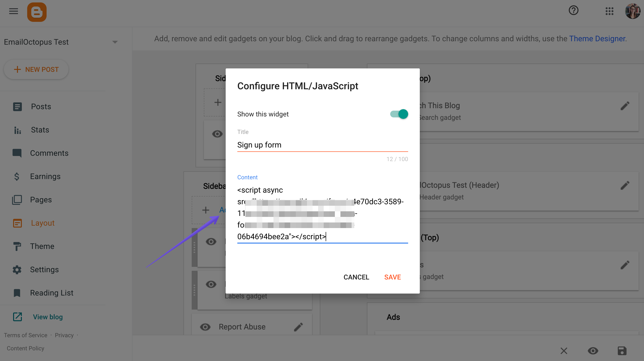Toggle visibility of the Report Abuse gadget
Screen dimensions: 644x361
tap(205, 327)
